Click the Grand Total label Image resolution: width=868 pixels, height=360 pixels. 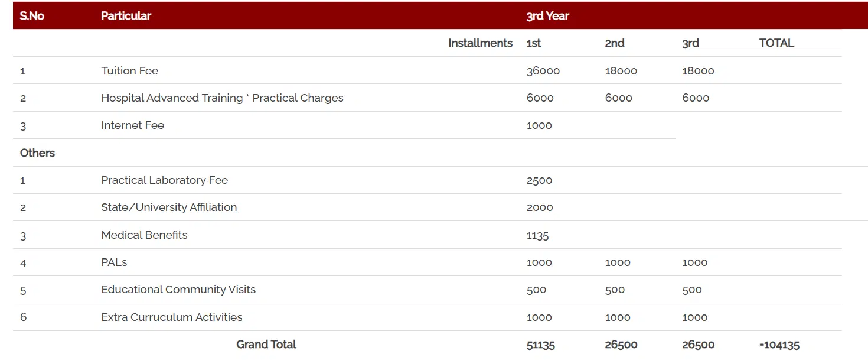click(266, 345)
